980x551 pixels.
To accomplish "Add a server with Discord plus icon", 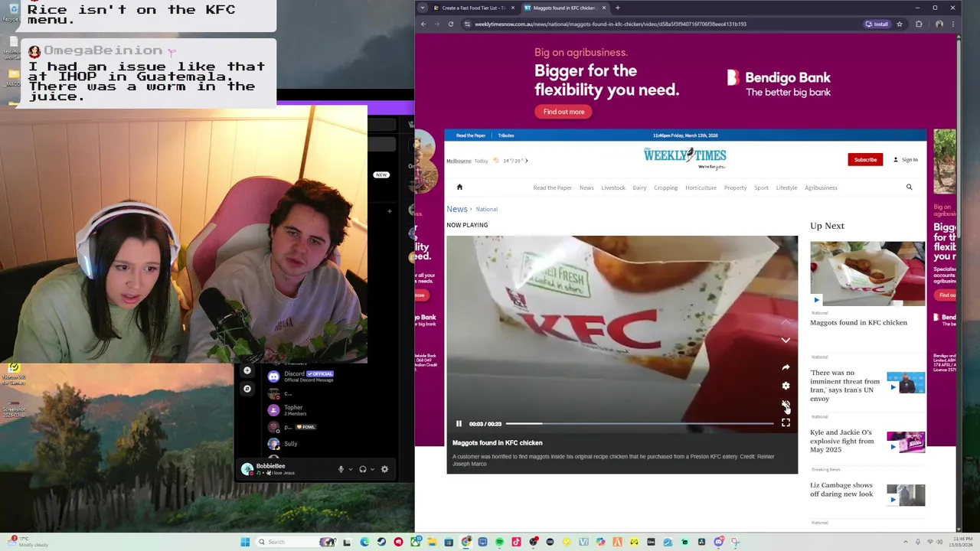I will click(x=247, y=370).
